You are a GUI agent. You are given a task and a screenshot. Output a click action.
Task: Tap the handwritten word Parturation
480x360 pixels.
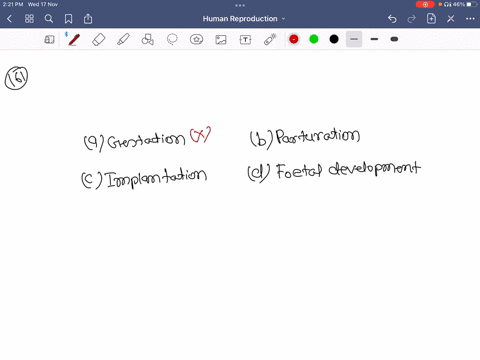[318, 137]
